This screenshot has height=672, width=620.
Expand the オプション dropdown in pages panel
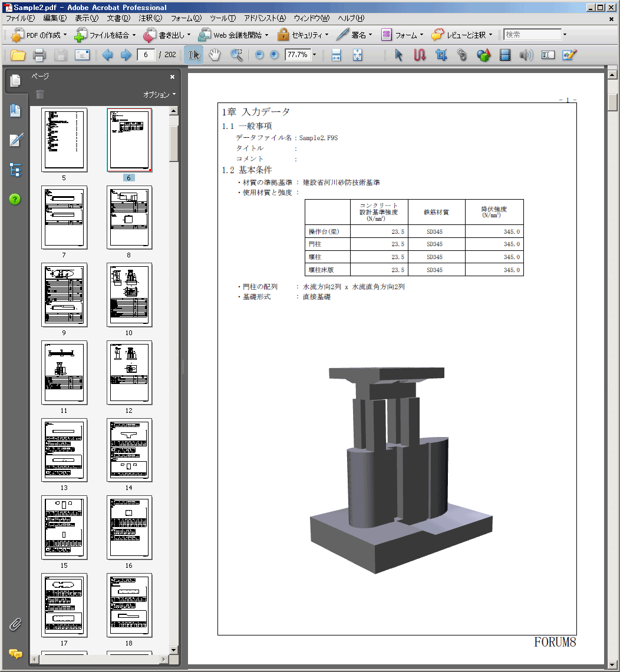pos(159,95)
